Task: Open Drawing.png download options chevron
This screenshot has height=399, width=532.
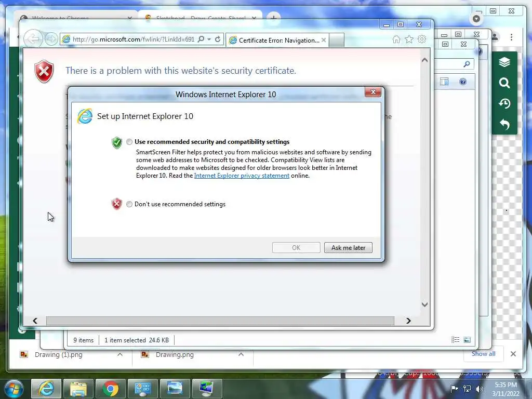Action: pos(241,354)
